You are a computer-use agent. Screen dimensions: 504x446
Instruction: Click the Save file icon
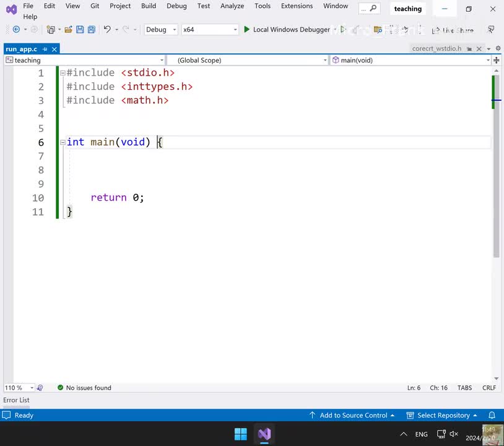click(x=80, y=30)
